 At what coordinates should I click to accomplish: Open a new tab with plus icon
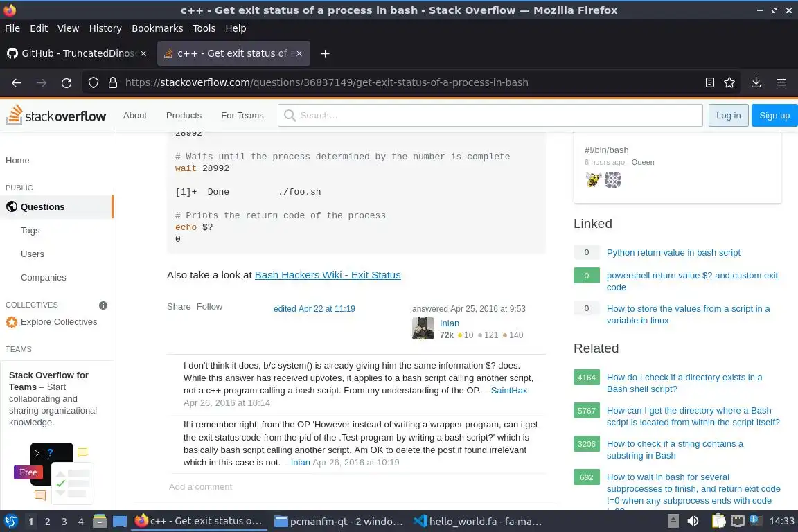[325, 53]
